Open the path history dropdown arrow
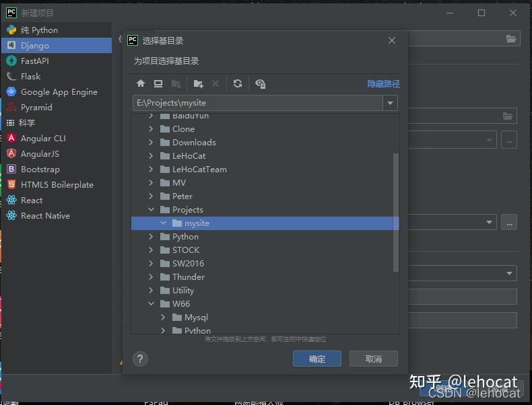 click(x=390, y=103)
